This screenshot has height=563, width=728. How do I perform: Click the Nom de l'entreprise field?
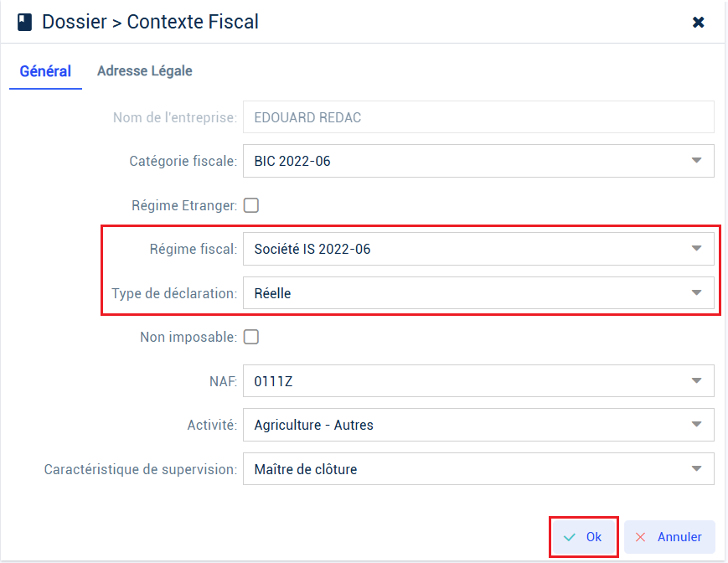478,117
